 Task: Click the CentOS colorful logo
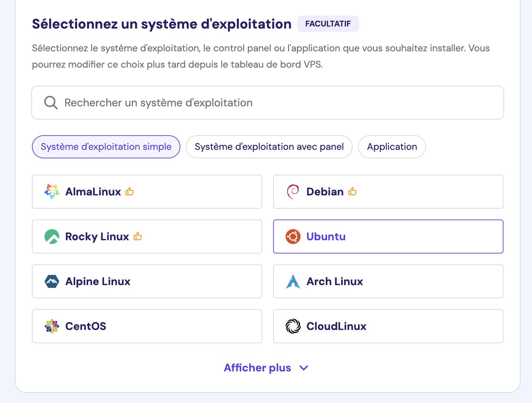pyautogui.click(x=52, y=326)
